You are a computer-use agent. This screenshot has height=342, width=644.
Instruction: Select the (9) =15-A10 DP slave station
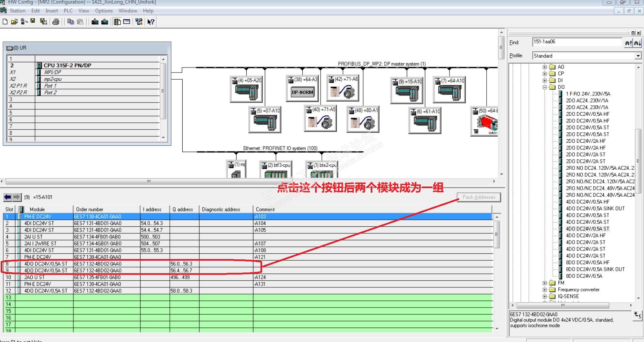(x=407, y=90)
